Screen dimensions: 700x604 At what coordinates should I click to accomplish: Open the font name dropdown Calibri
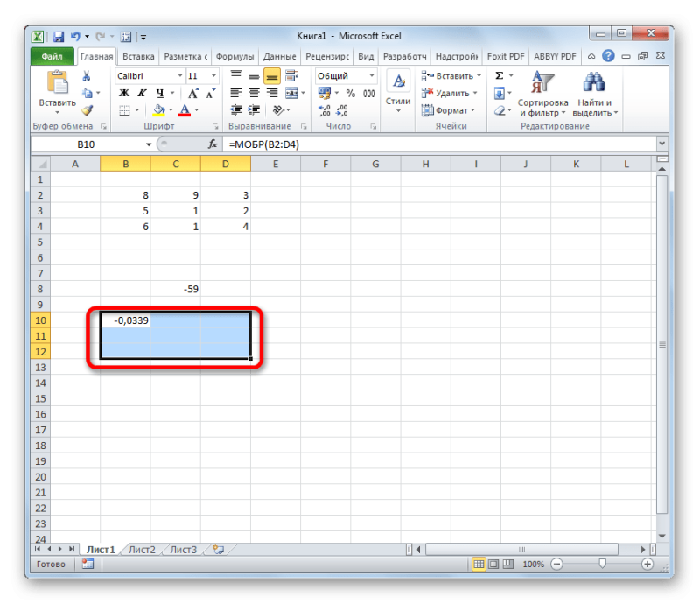point(180,76)
